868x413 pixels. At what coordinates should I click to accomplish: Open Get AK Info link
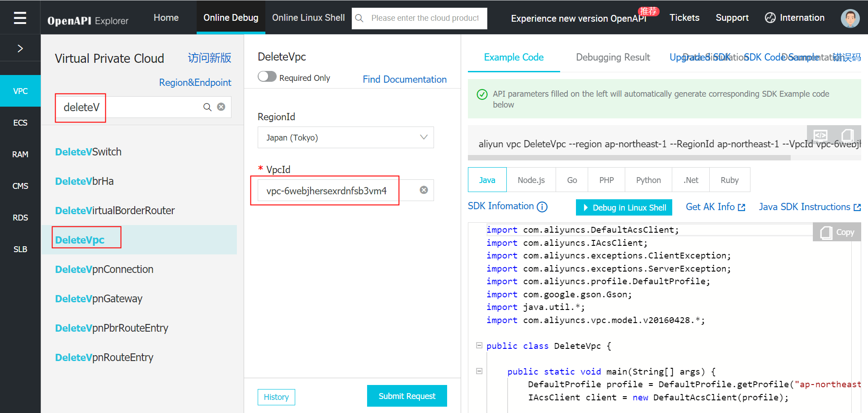[716, 206]
